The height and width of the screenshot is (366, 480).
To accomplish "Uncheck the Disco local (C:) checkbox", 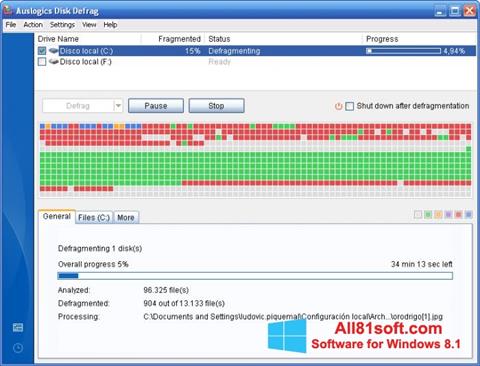I will click(42, 51).
